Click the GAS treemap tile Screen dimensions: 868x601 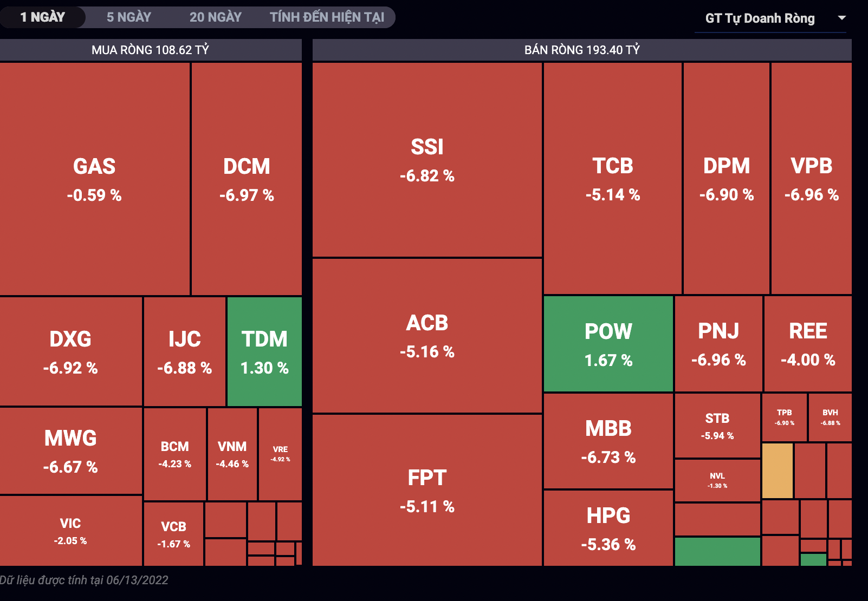[x=94, y=179]
